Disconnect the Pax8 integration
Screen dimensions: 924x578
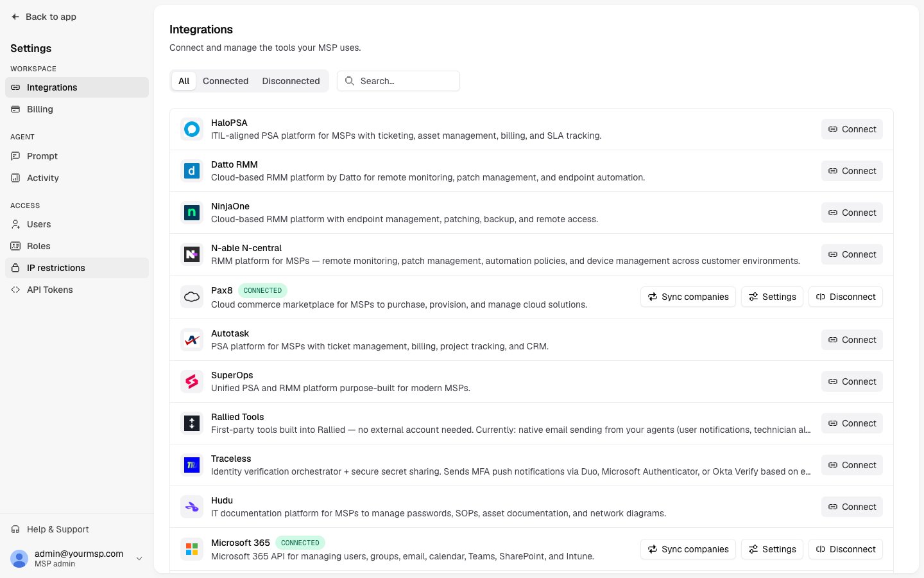[846, 297]
